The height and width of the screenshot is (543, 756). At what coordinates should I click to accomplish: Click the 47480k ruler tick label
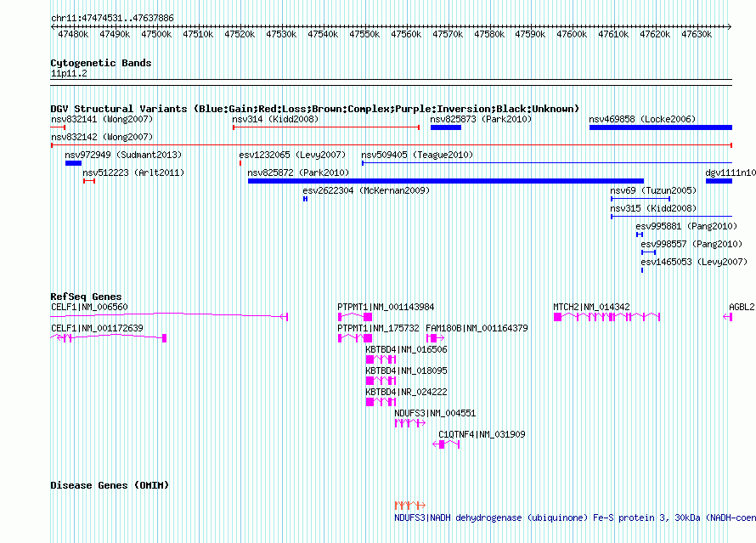(x=73, y=34)
